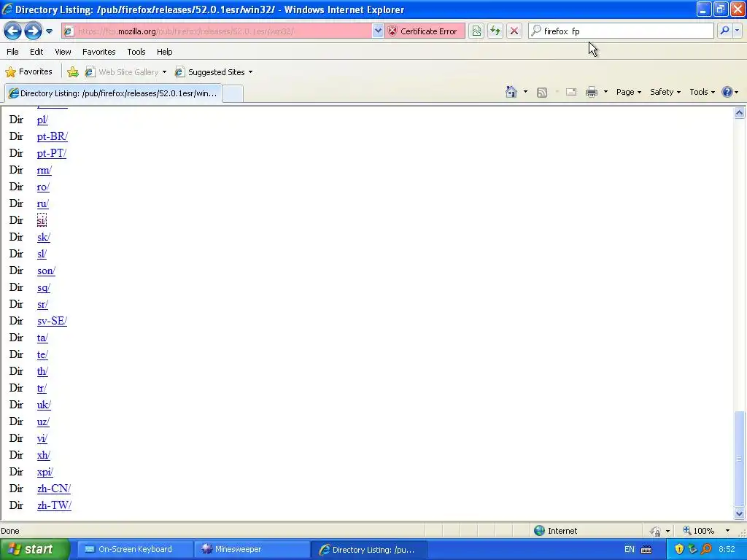Click the security shield tray icon

679,550
